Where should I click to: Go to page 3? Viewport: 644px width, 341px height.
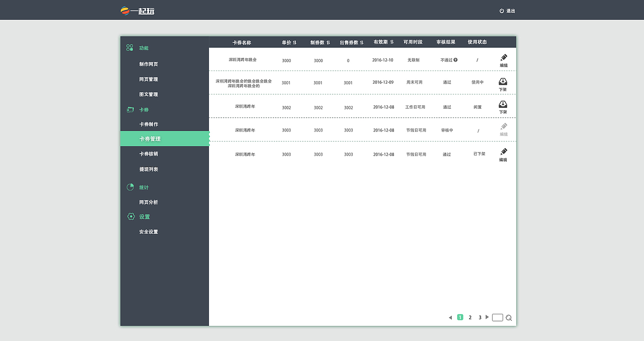point(480,317)
